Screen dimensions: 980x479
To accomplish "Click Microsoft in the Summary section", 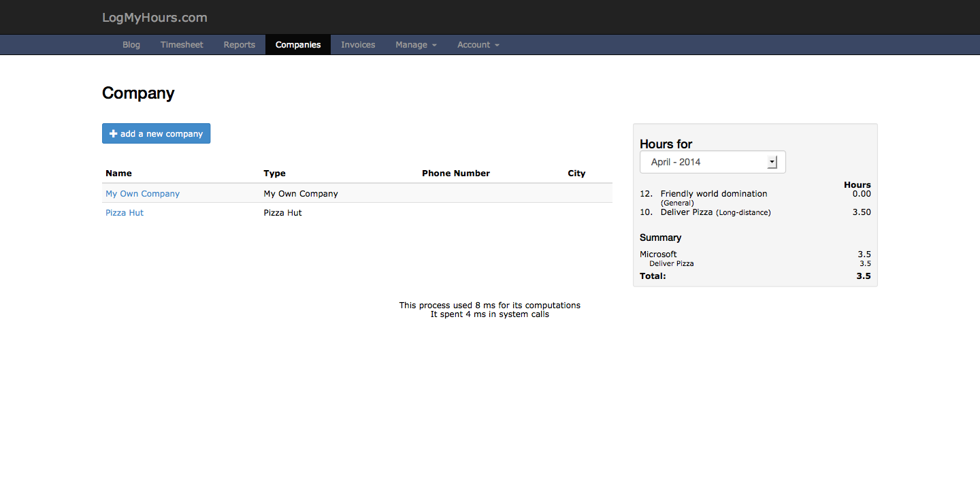I will 658,254.
